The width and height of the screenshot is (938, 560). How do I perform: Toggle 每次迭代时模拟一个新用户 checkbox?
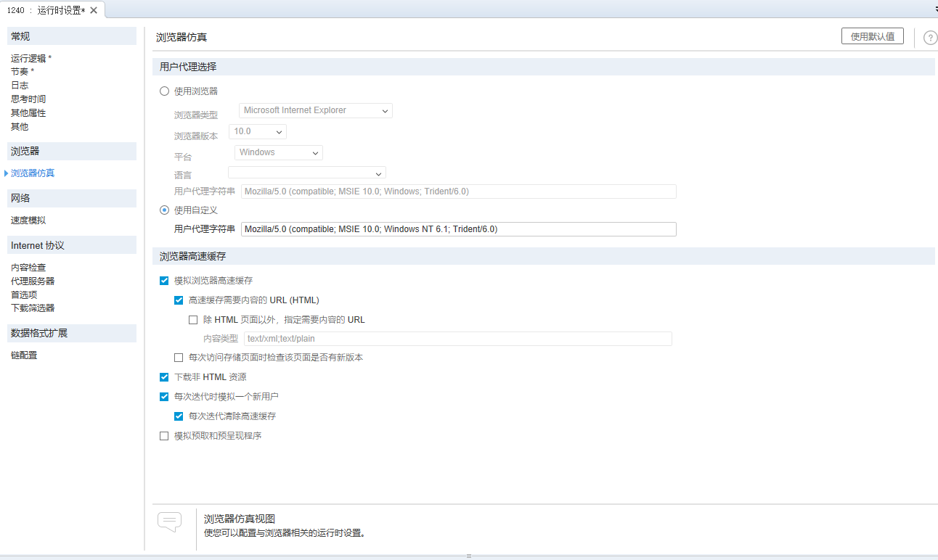[x=164, y=397]
